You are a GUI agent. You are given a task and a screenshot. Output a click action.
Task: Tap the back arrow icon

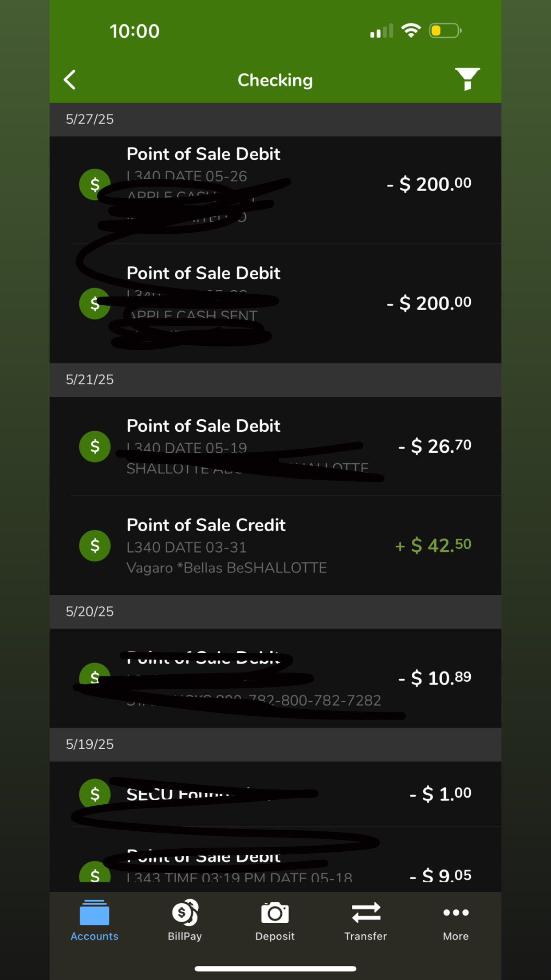70,80
